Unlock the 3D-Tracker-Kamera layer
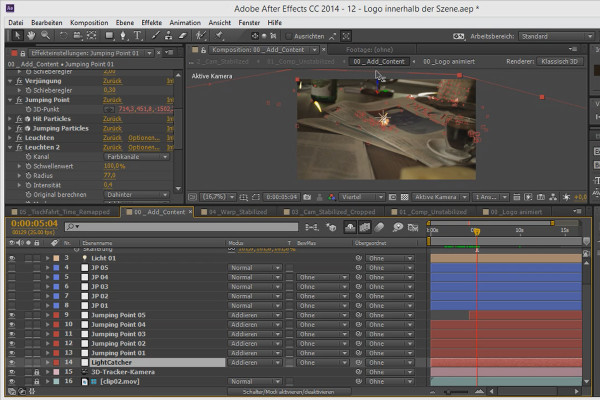Viewport: 600px width, 400px height. coord(36,372)
